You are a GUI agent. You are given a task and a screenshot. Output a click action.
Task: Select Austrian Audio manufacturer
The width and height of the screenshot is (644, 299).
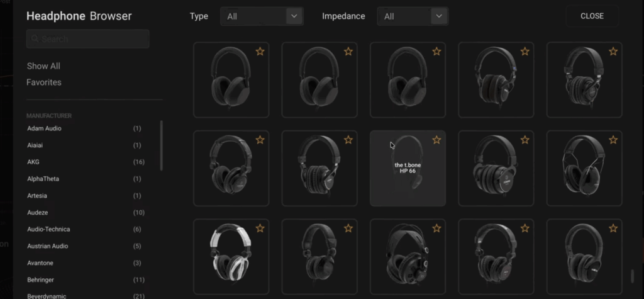[48, 246]
